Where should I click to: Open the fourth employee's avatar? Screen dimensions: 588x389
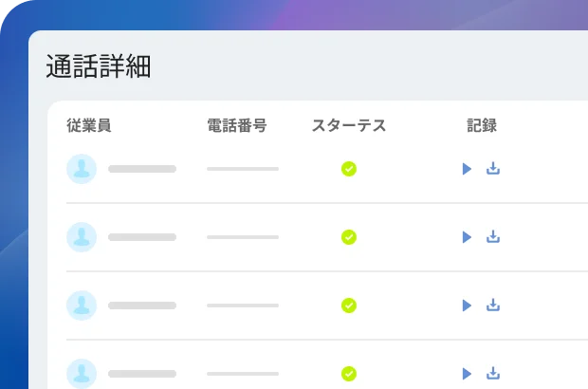82,374
